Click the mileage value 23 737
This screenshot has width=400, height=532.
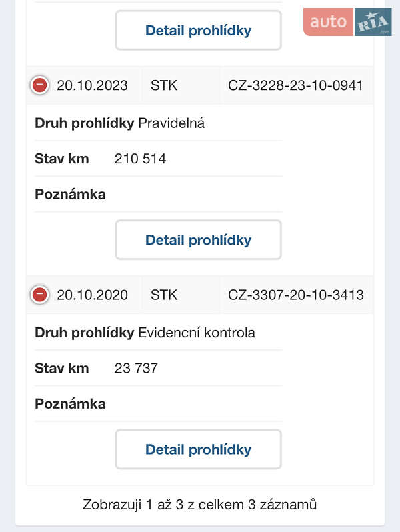[136, 368]
